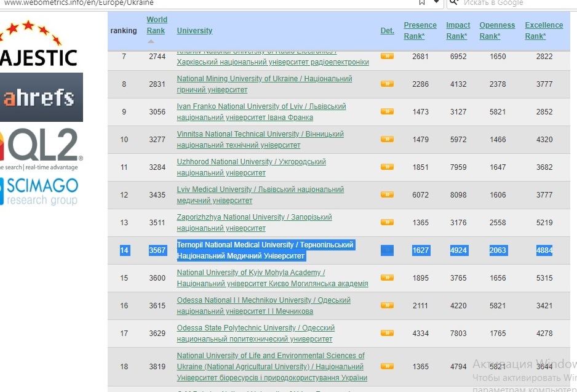This screenshot has width=577, height=392.
Task: Open details icon for Vinnitsa National Technical University
Action: pyautogui.click(x=387, y=139)
